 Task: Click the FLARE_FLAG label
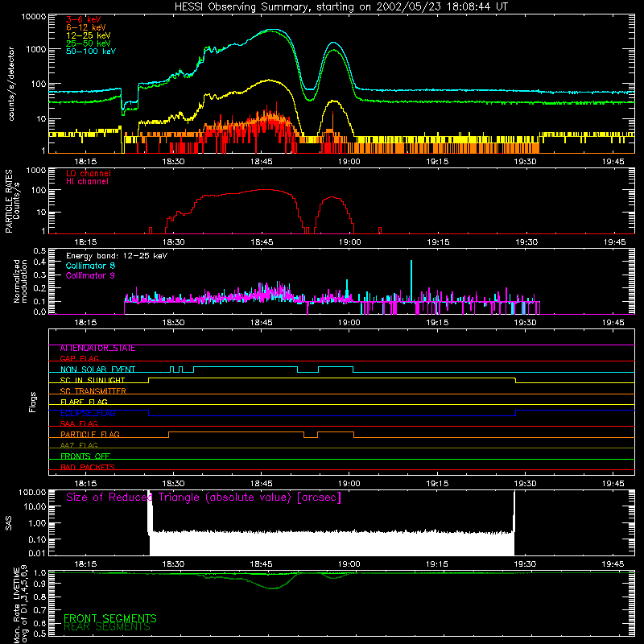(x=84, y=402)
